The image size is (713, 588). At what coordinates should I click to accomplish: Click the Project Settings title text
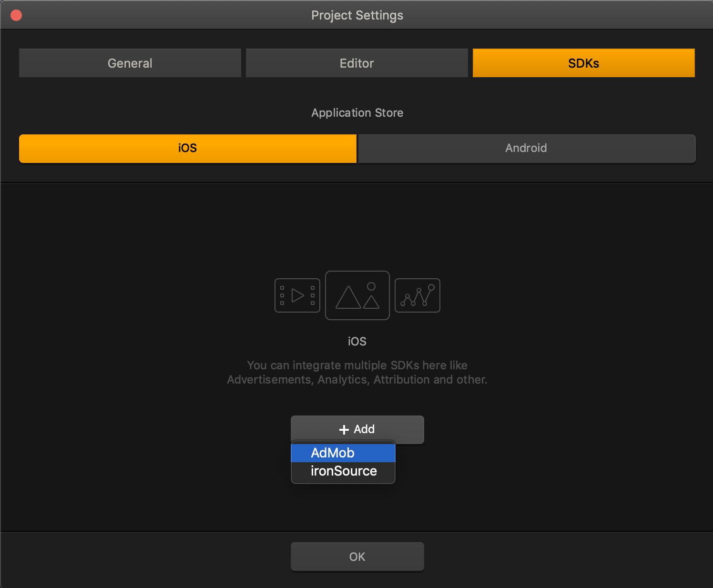(x=357, y=15)
